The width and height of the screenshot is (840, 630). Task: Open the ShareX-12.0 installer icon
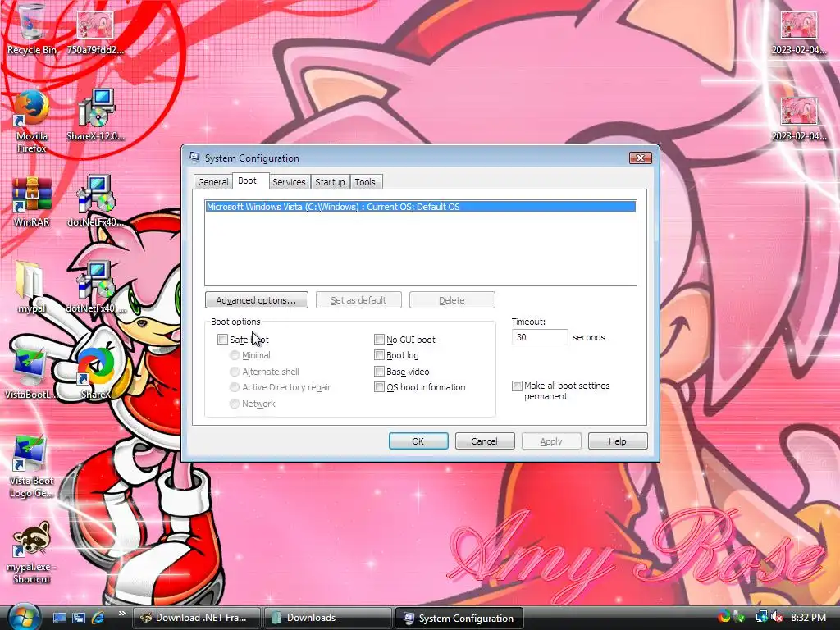point(95,115)
